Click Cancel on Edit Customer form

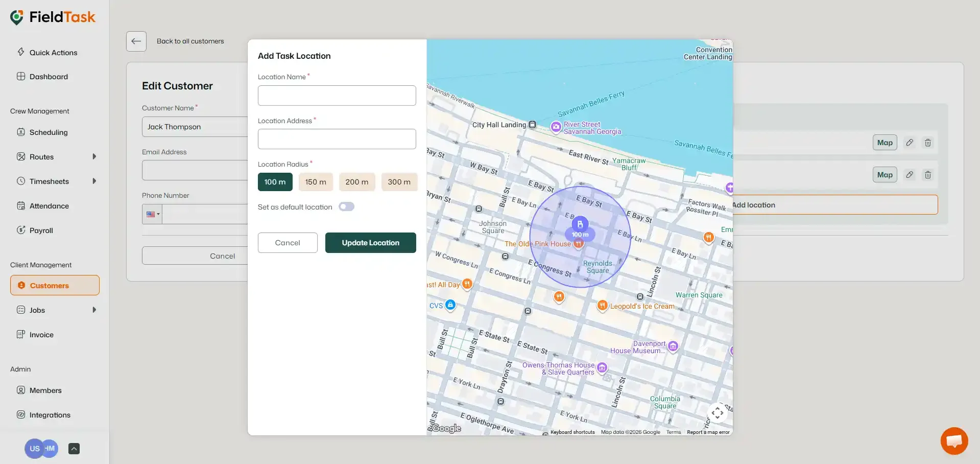[x=195, y=256]
